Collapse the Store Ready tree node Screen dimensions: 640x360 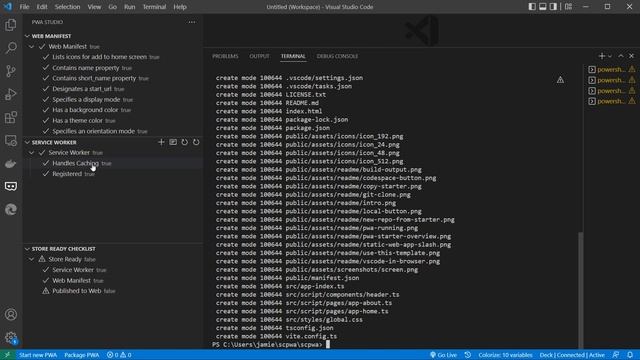32,259
